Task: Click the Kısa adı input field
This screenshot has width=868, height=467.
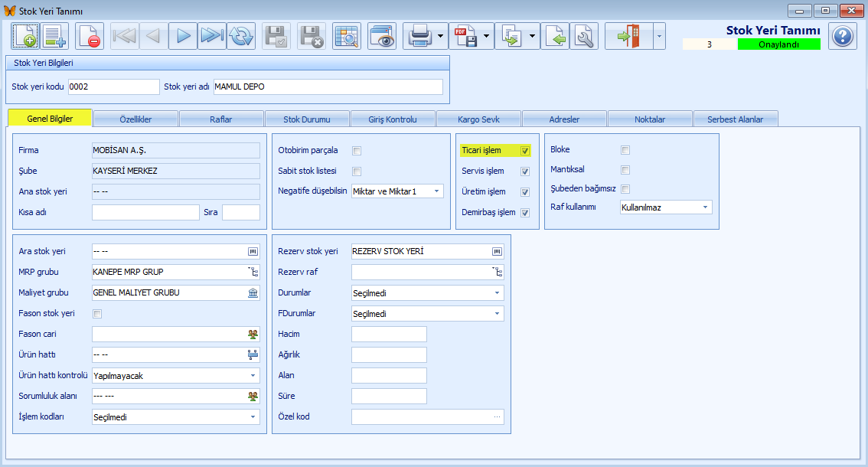Action: point(145,213)
